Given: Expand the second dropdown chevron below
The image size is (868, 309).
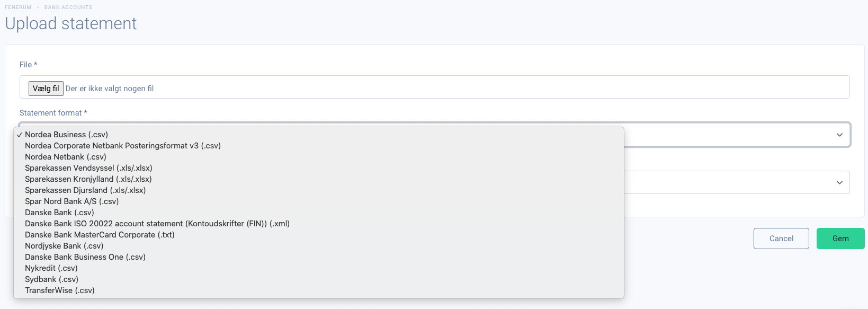Looking at the screenshot, I should click(839, 182).
